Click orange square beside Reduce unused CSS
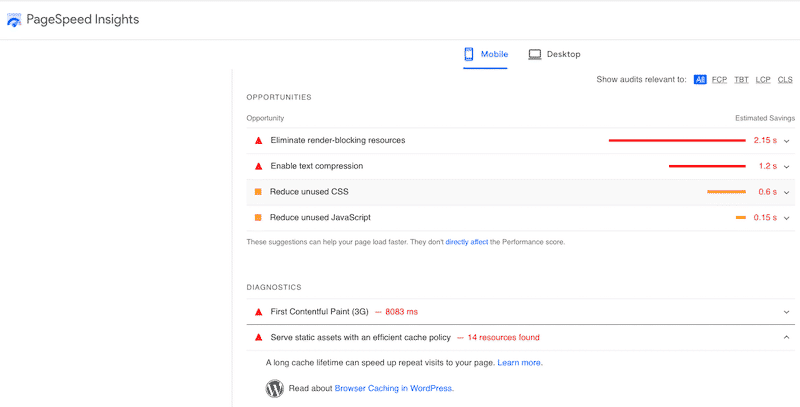Image resolution: width=800 pixels, height=407 pixels. [x=258, y=192]
